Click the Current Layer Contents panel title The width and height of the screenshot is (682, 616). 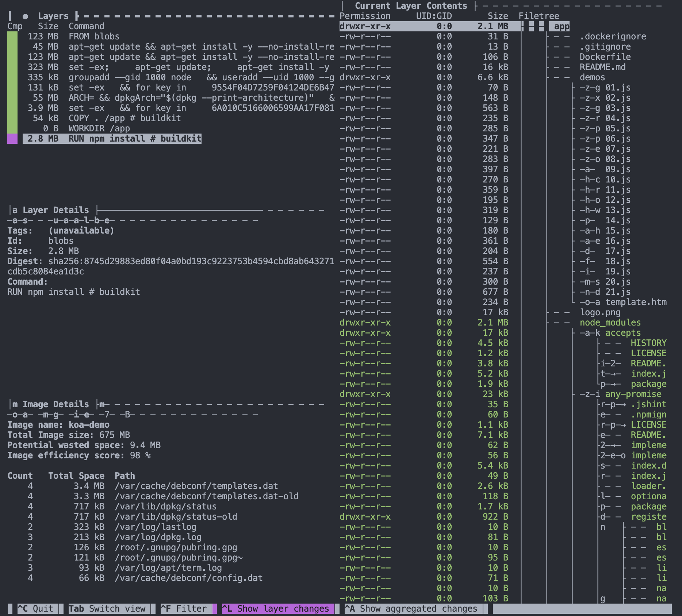tap(411, 6)
